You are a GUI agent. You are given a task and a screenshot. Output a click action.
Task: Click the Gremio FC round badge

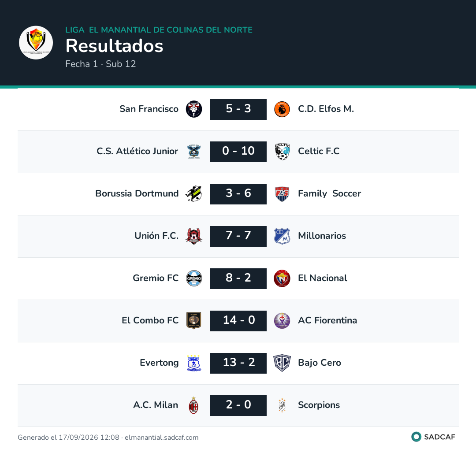(194, 278)
